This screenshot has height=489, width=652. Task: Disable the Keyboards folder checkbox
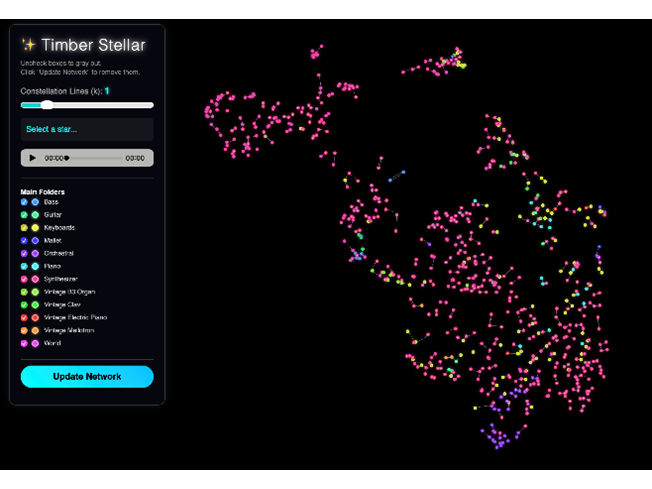coord(25,228)
